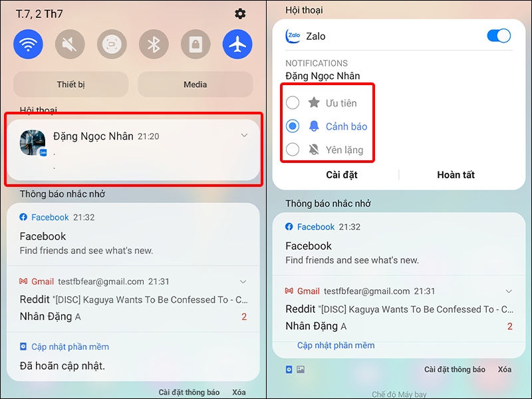Click the Facebook icon in left panel notification

[23, 217]
